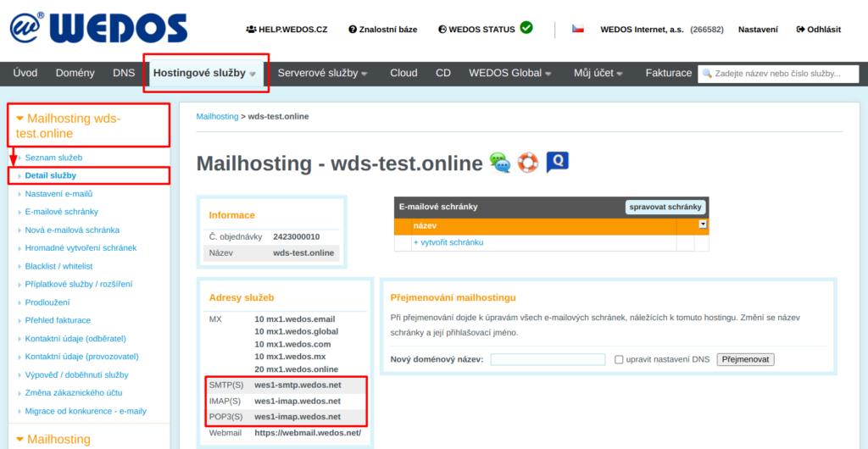Click the 'spravovat schránky' button

coord(665,207)
